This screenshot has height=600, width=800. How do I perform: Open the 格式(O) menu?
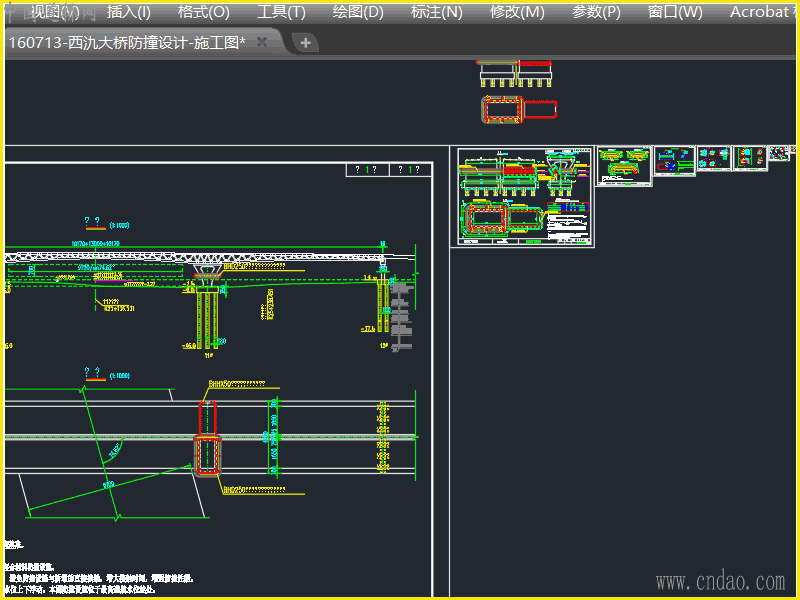(x=203, y=12)
